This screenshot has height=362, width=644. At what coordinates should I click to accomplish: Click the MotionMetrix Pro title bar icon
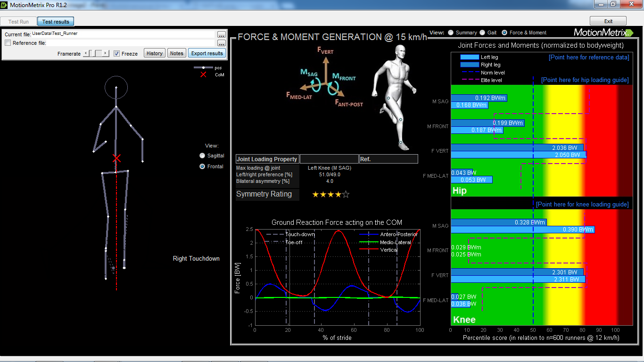[4, 4]
